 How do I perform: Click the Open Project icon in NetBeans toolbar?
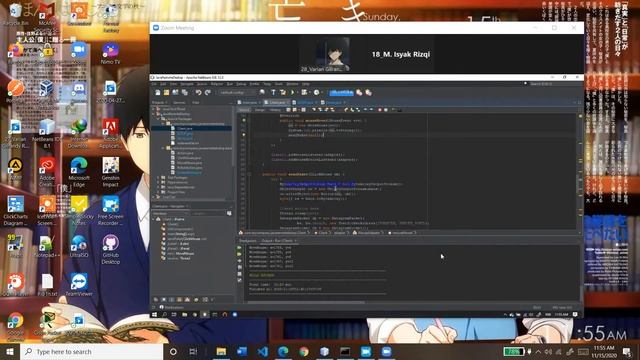pos(176,93)
